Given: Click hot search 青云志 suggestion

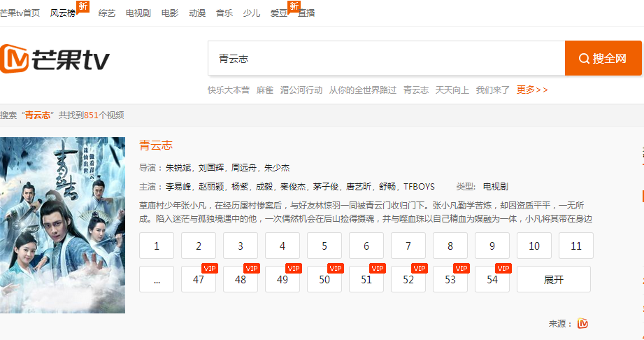Looking at the screenshot, I should [x=415, y=90].
